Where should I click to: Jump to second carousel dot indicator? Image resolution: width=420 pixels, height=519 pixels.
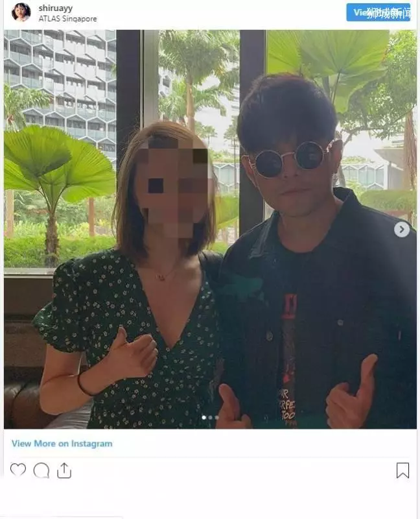tap(211, 417)
